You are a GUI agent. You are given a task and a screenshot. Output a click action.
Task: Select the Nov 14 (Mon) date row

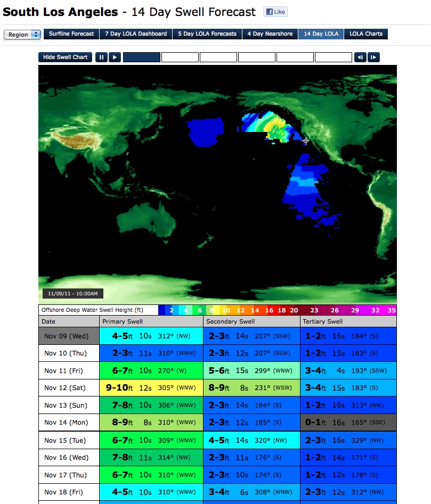pos(69,423)
